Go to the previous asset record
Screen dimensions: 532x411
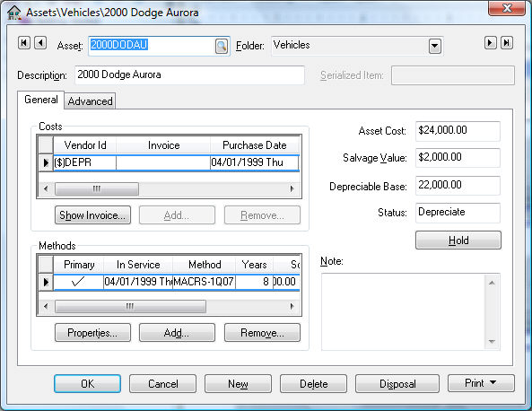point(40,43)
